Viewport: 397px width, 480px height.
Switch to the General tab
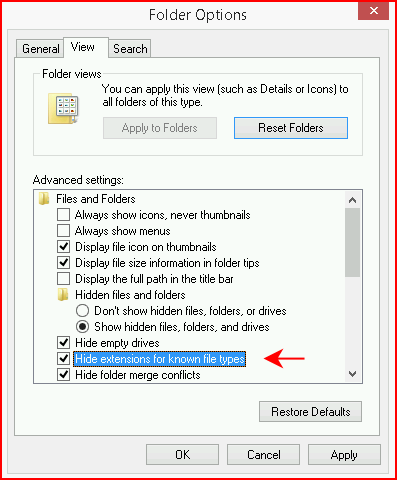click(40, 49)
